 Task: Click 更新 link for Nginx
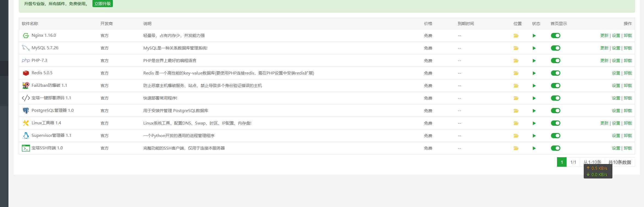pos(604,36)
